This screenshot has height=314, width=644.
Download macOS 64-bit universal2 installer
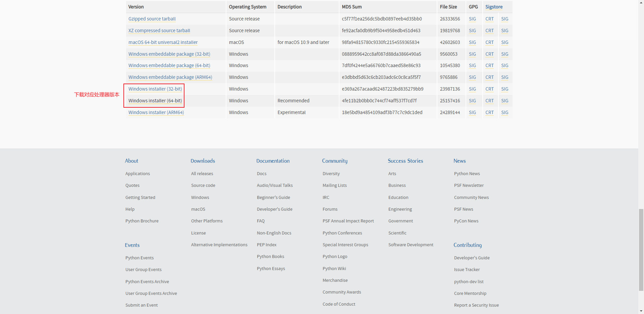(x=163, y=42)
